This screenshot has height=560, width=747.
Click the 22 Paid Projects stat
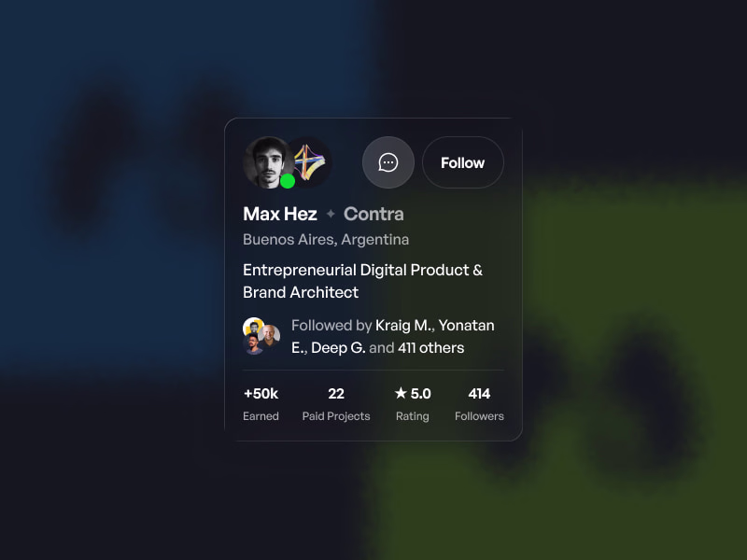(336, 404)
